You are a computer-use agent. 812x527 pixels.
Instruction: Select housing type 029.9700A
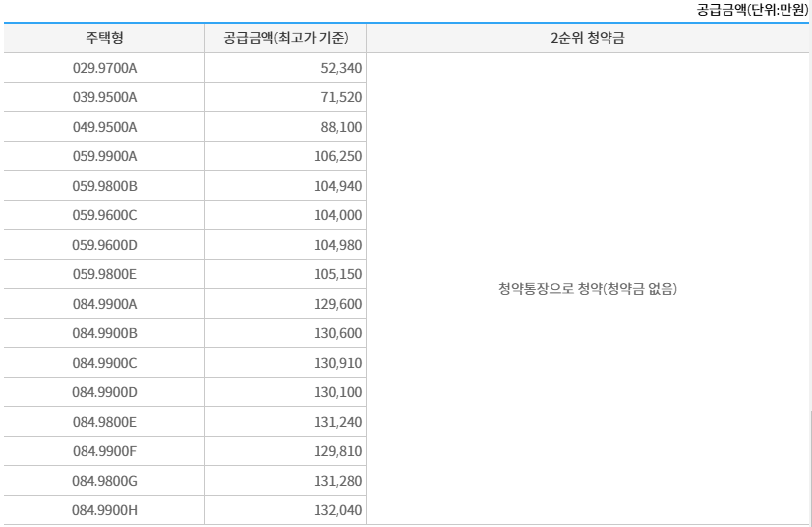104,68
